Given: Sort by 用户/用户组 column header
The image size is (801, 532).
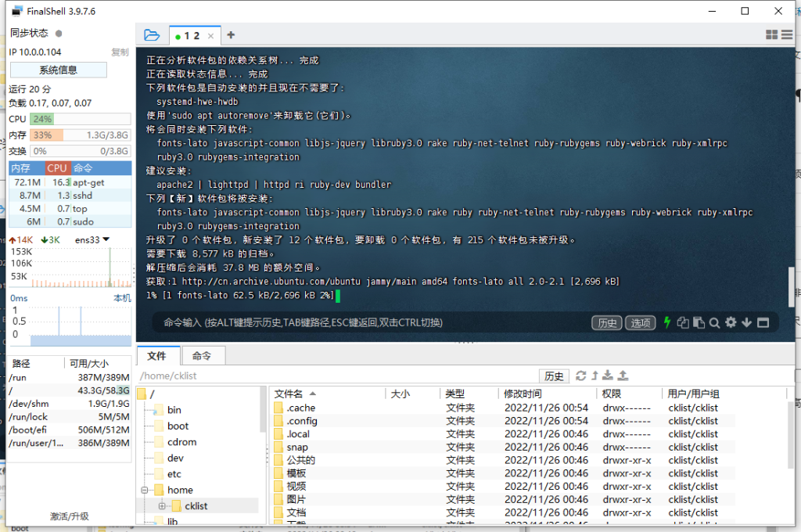Looking at the screenshot, I should (724, 394).
